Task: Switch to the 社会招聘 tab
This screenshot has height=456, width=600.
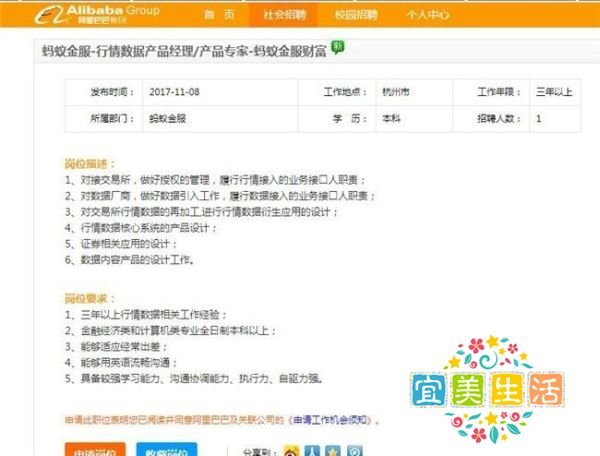Action: tap(284, 15)
